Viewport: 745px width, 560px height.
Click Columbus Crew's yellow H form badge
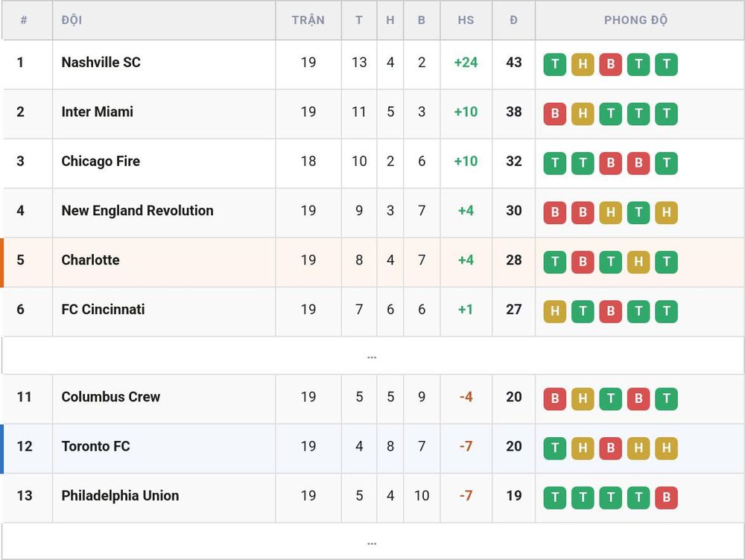[x=583, y=398]
